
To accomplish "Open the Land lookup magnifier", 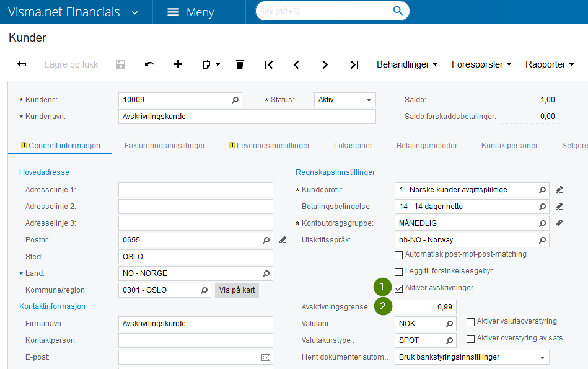I will point(266,273).
